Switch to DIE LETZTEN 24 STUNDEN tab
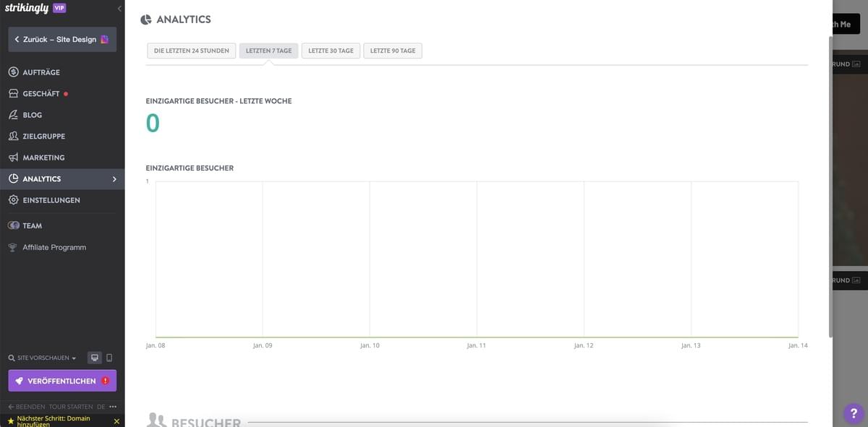This screenshot has width=868, height=427. pos(191,50)
